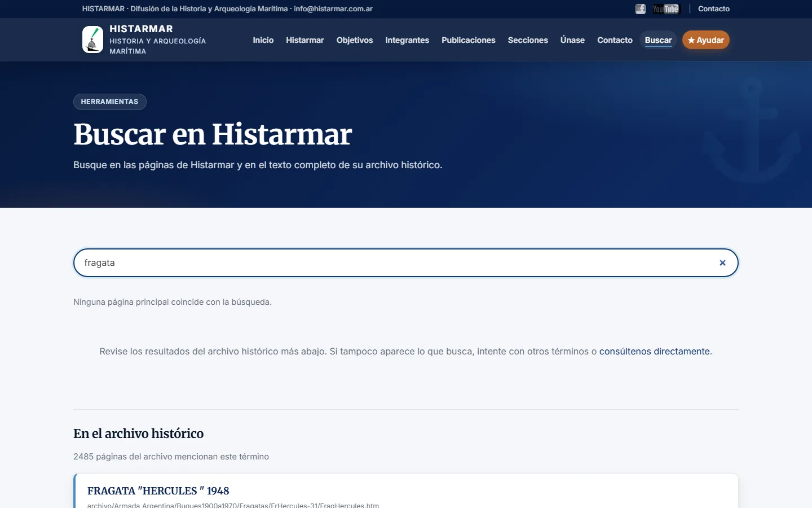This screenshot has width=812, height=508.
Task: Clear the search field with the X
Action: (x=722, y=263)
